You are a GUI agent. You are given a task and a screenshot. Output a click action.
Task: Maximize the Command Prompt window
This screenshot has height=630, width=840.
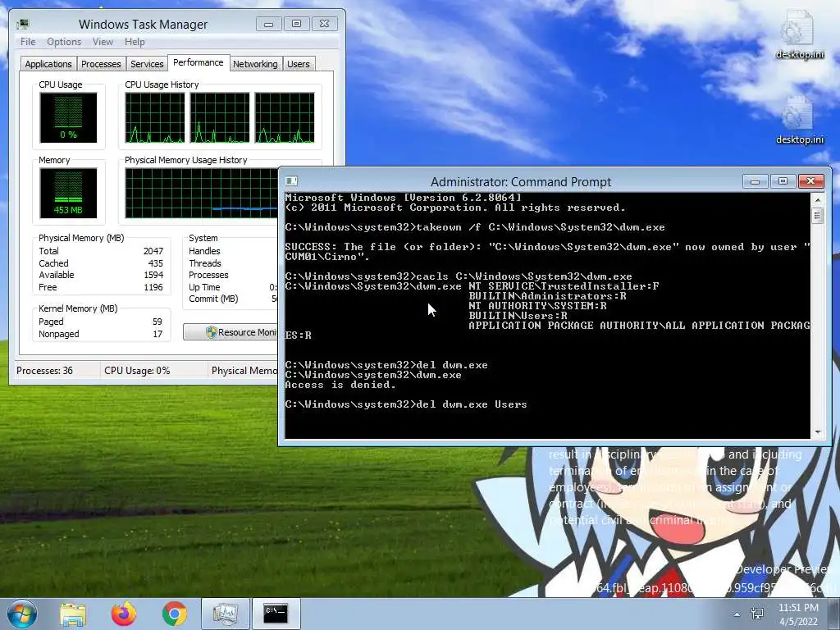tap(783, 181)
